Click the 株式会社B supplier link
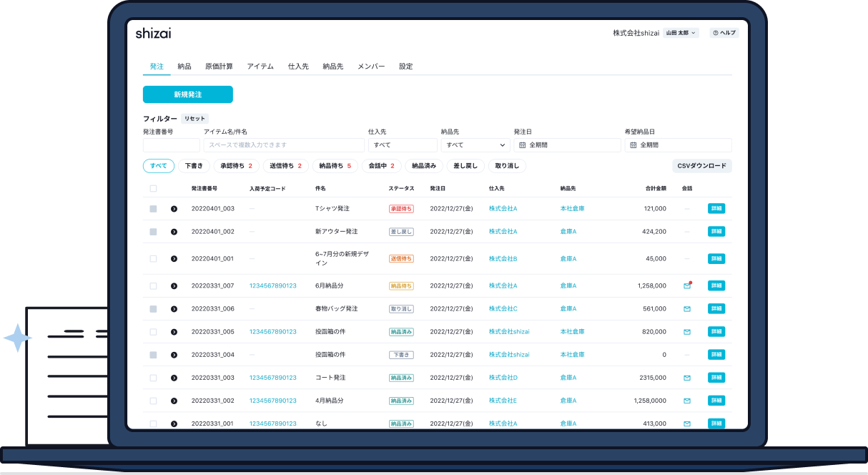 pos(503,259)
